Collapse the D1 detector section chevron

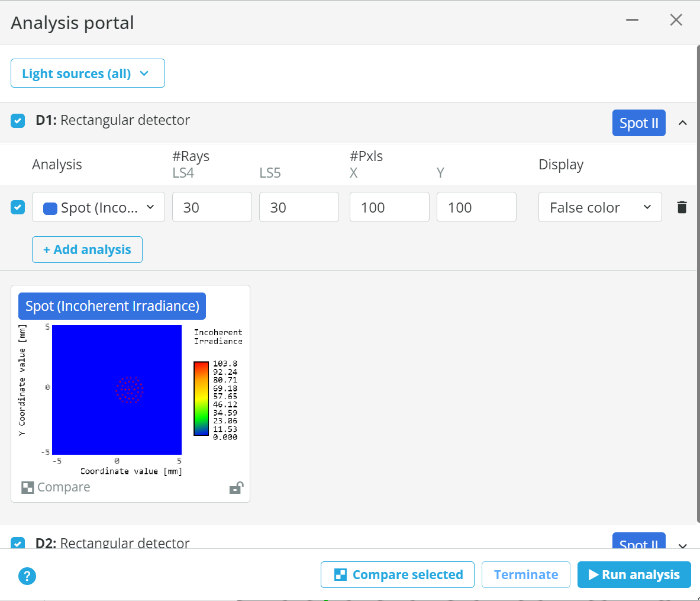(683, 123)
